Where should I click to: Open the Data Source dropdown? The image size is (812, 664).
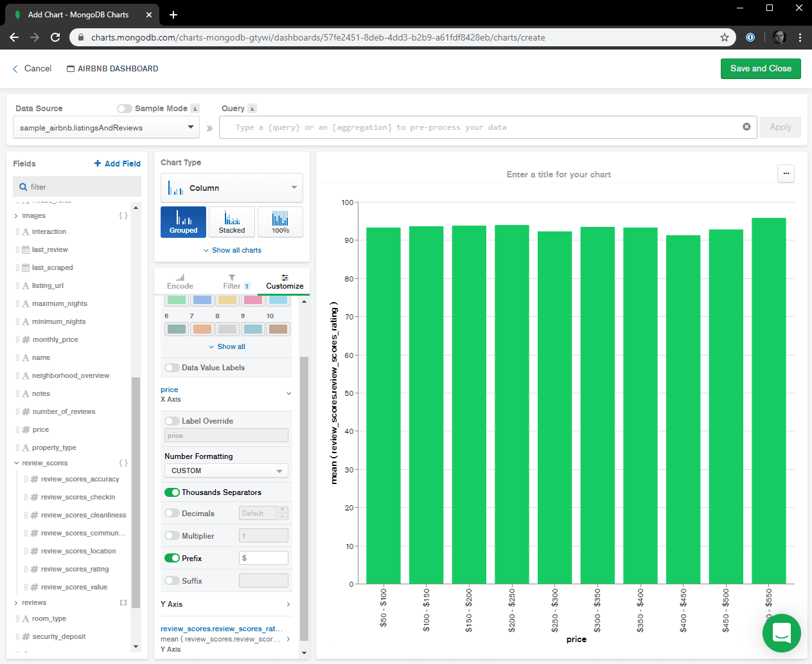pos(106,127)
